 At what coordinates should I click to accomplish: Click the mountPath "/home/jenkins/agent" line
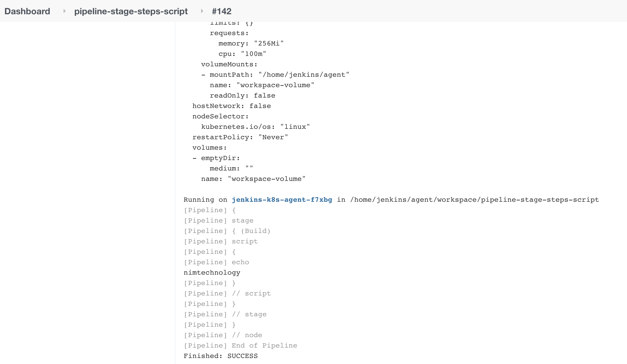[x=275, y=75]
